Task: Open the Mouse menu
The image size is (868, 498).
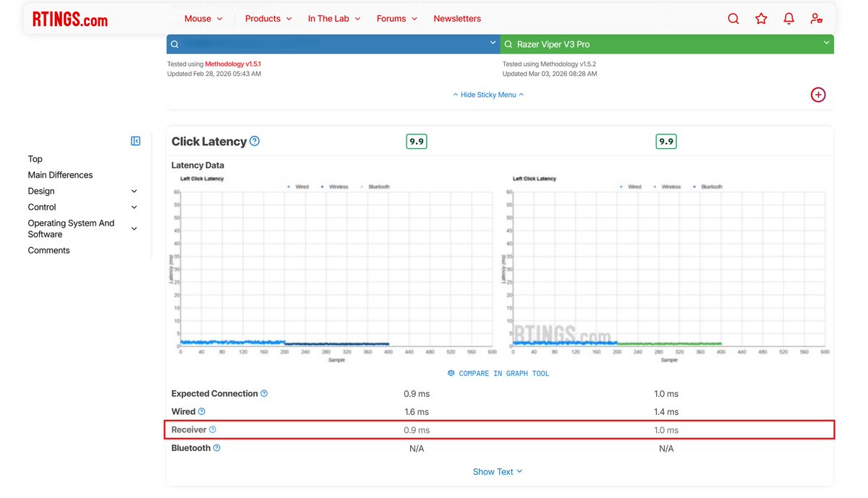Action: [x=203, y=19]
